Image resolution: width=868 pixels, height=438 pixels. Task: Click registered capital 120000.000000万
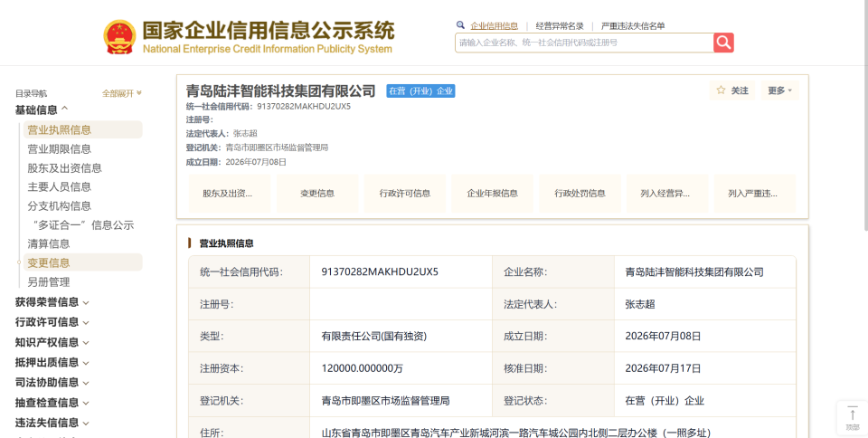tap(362, 368)
